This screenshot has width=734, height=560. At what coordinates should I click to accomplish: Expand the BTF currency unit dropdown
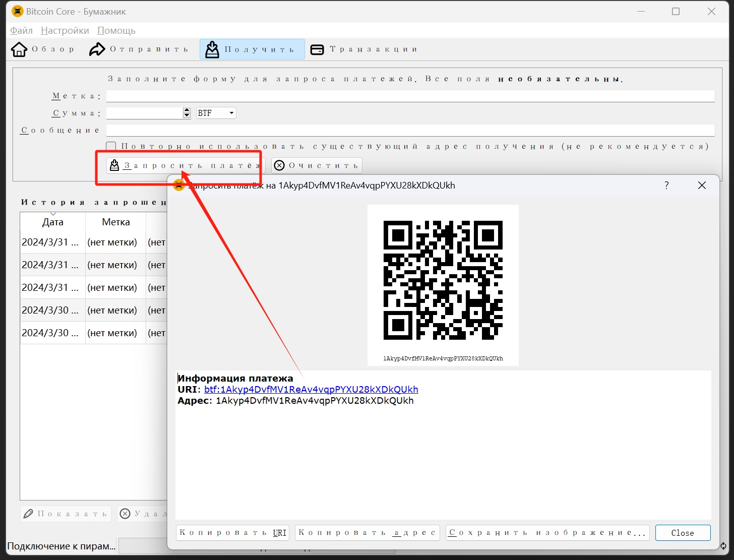point(216,113)
